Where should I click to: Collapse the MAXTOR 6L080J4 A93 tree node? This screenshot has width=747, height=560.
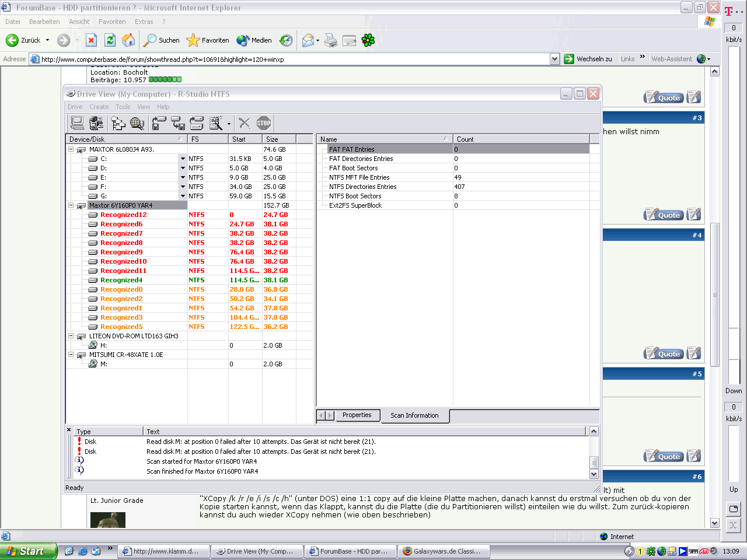(x=71, y=149)
